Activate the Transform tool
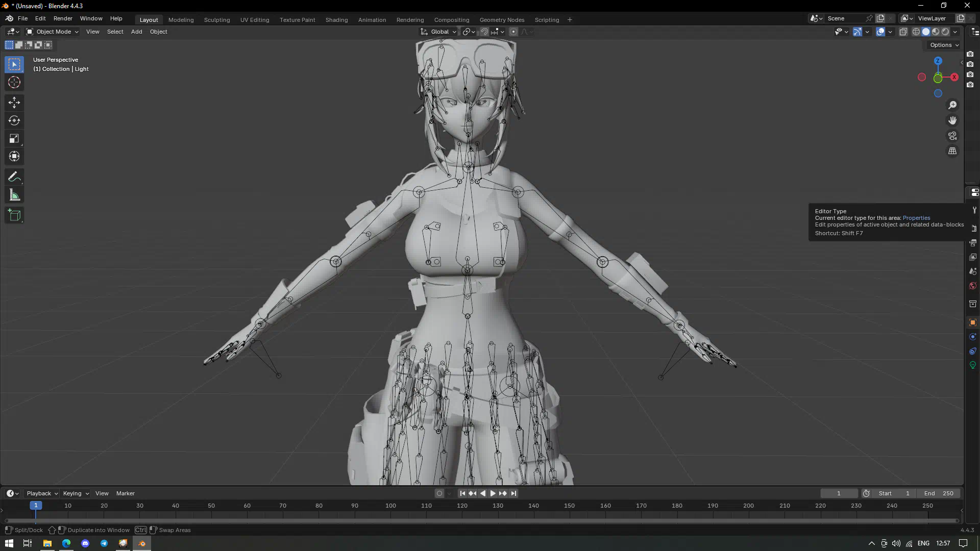Viewport: 980px width, 551px height. tap(14, 156)
